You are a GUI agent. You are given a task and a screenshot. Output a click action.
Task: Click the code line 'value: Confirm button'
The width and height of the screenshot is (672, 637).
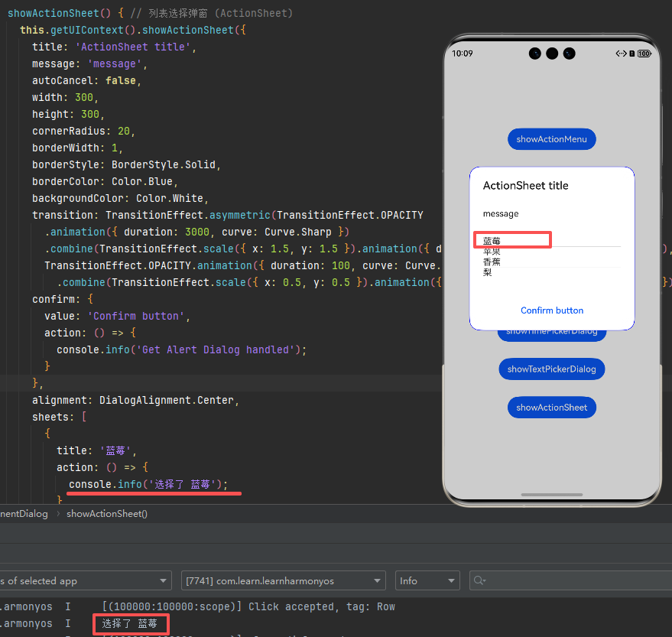(x=118, y=317)
